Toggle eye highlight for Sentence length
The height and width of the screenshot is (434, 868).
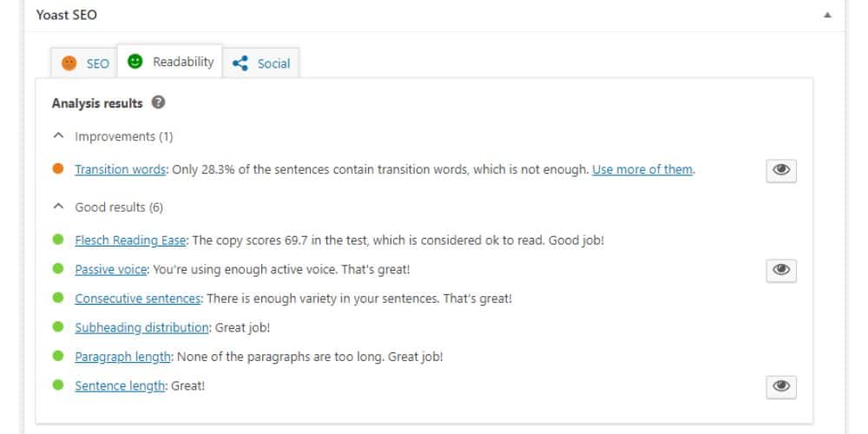coord(780,387)
